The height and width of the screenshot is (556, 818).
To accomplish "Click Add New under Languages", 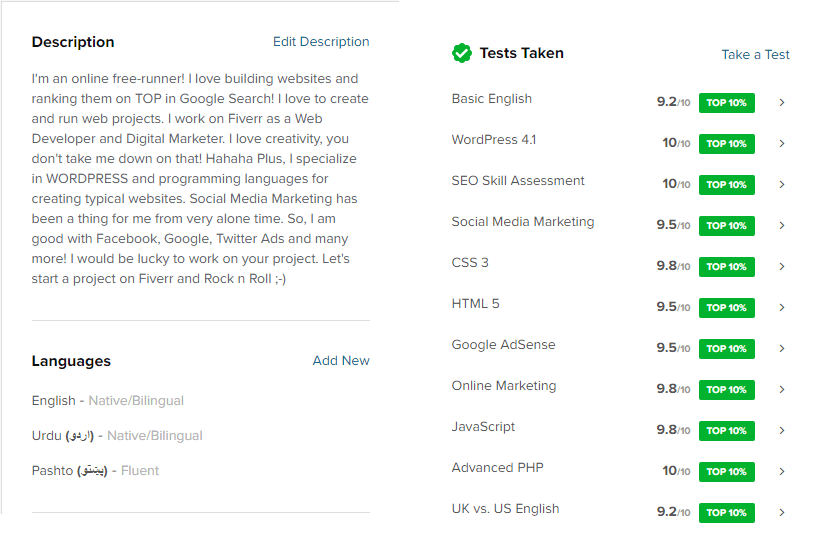I will click(341, 360).
